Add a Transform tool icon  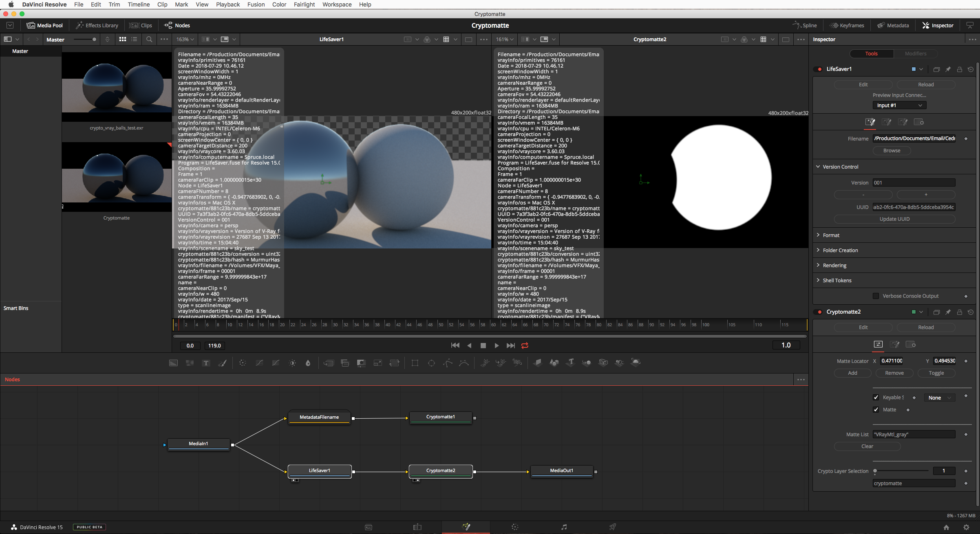tap(395, 363)
